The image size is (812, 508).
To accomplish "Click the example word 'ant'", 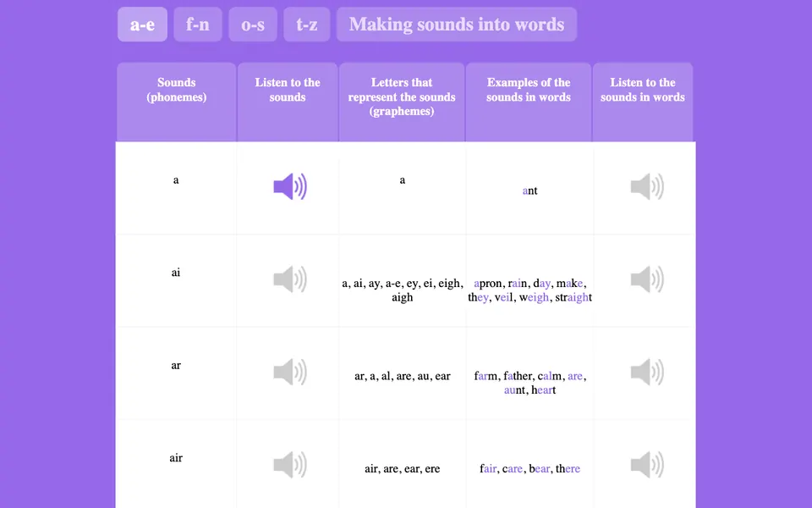I will [x=529, y=190].
